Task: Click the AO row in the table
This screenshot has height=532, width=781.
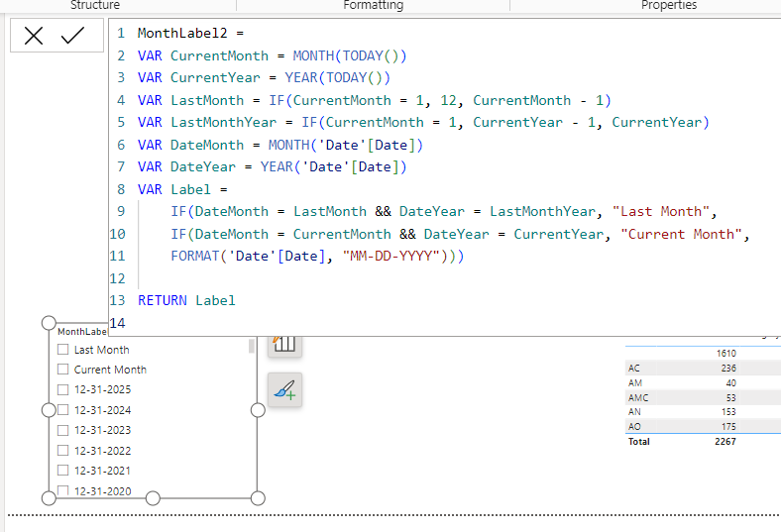Action: [x=703, y=427]
